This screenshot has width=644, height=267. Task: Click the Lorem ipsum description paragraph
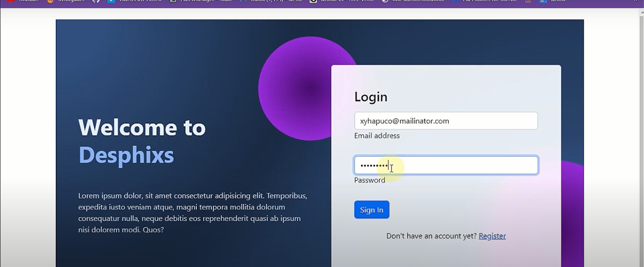tap(193, 213)
